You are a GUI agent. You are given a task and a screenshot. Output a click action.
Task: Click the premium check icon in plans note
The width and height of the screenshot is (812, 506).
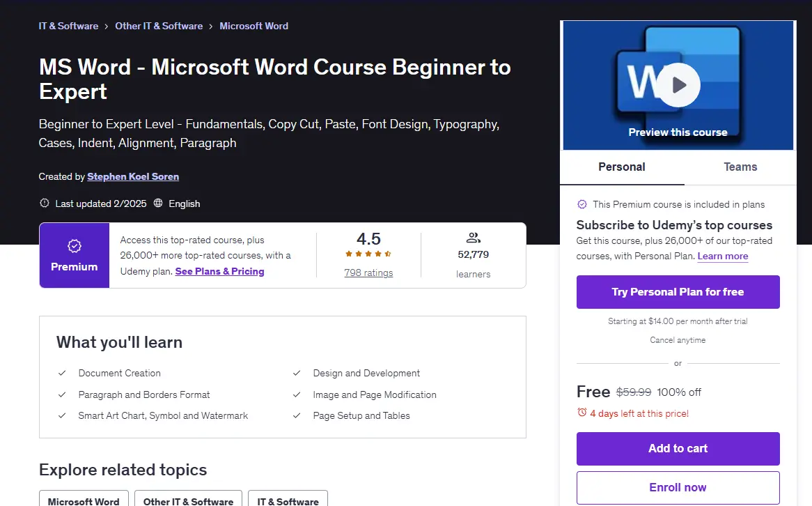[x=582, y=204]
